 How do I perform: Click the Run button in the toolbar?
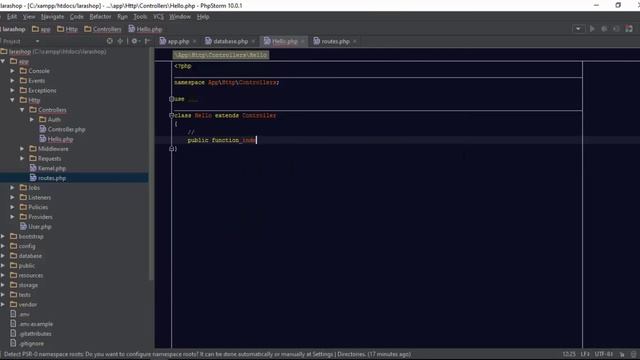(592, 29)
